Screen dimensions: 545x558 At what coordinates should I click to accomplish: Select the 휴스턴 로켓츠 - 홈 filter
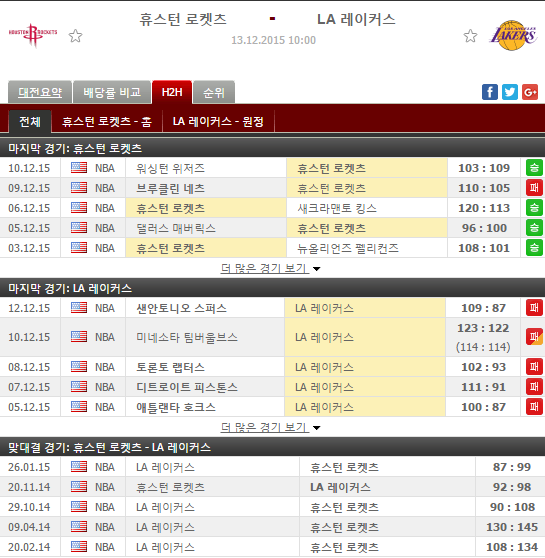coord(107,122)
